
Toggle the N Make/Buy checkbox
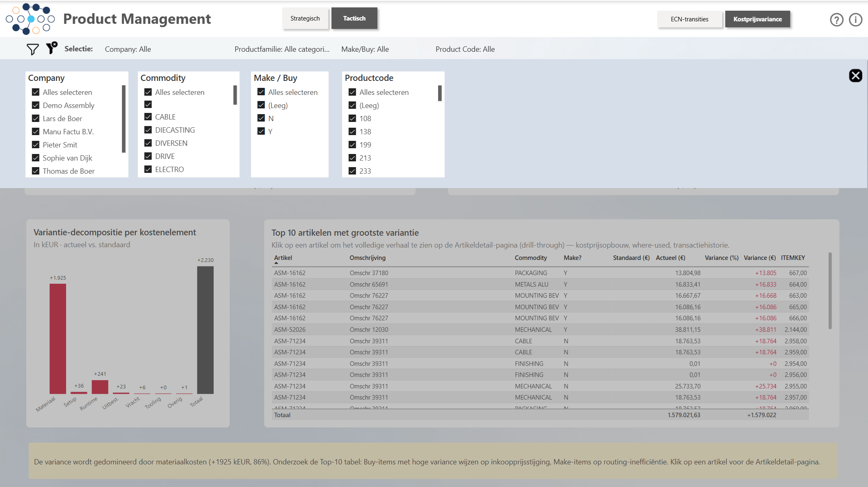point(261,119)
